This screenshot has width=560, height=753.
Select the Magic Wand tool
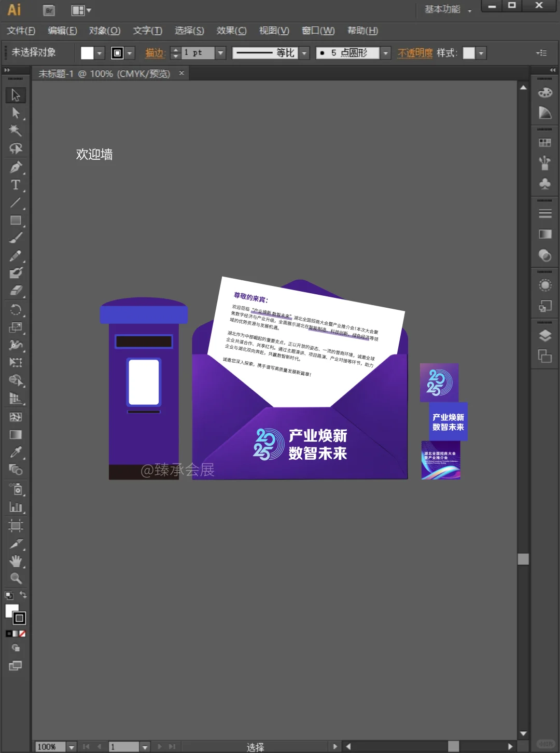click(x=16, y=130)
